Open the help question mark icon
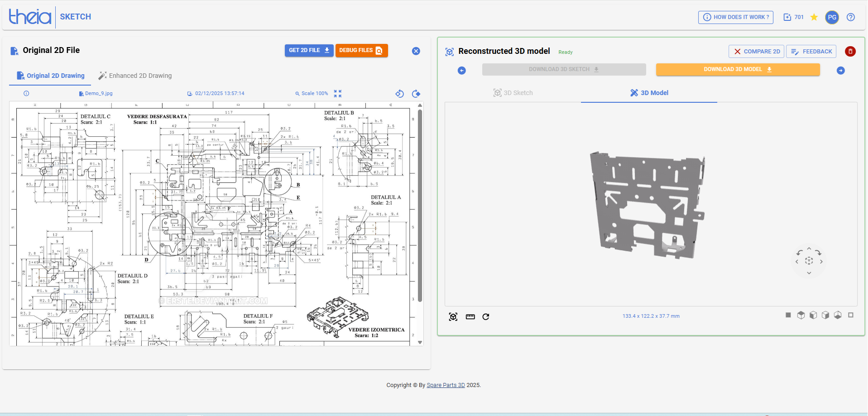The width and height of the screenshot is (868, 416). coord(851,17)
